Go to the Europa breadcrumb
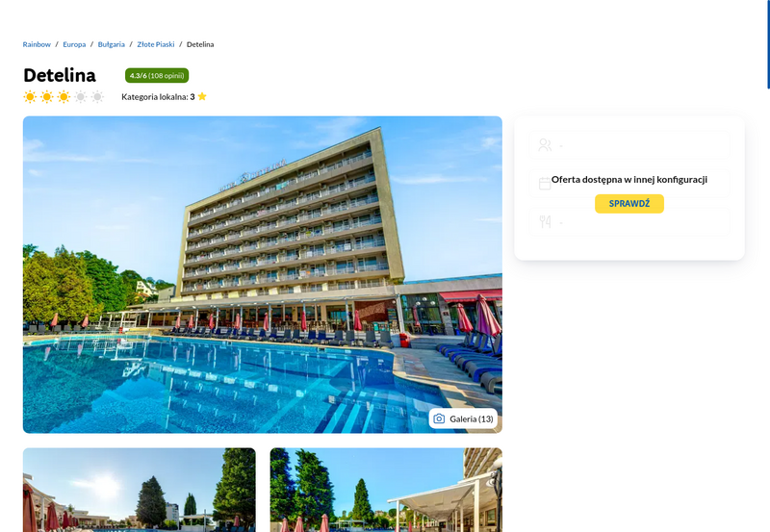This screenshot has width=770, height=532. (74, 44)
